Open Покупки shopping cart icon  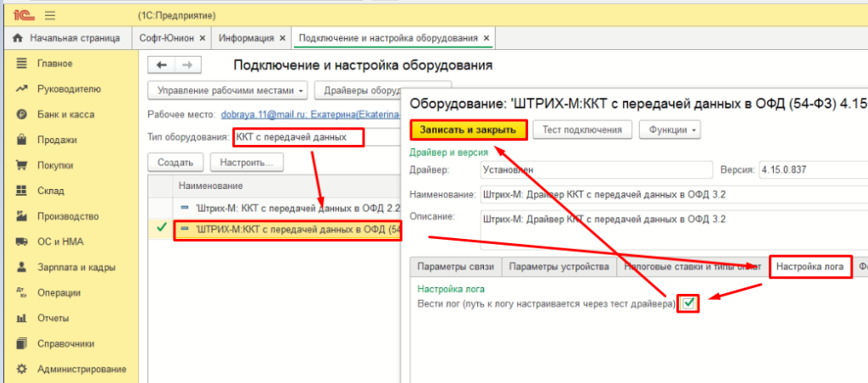point(21,165)
